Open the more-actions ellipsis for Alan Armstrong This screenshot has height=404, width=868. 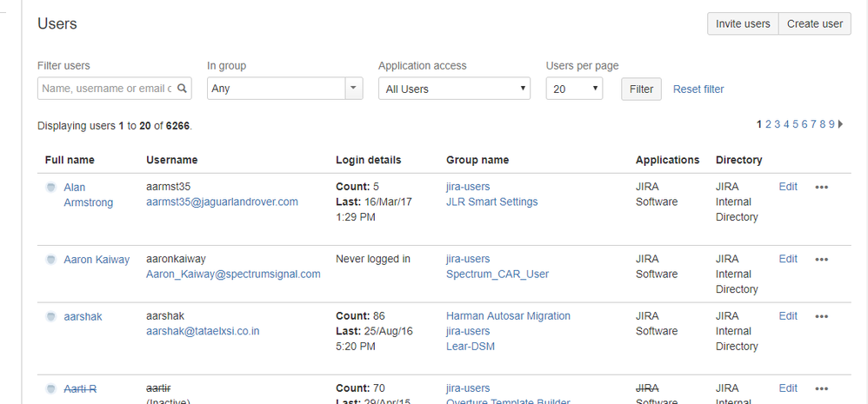click(822, 188)
